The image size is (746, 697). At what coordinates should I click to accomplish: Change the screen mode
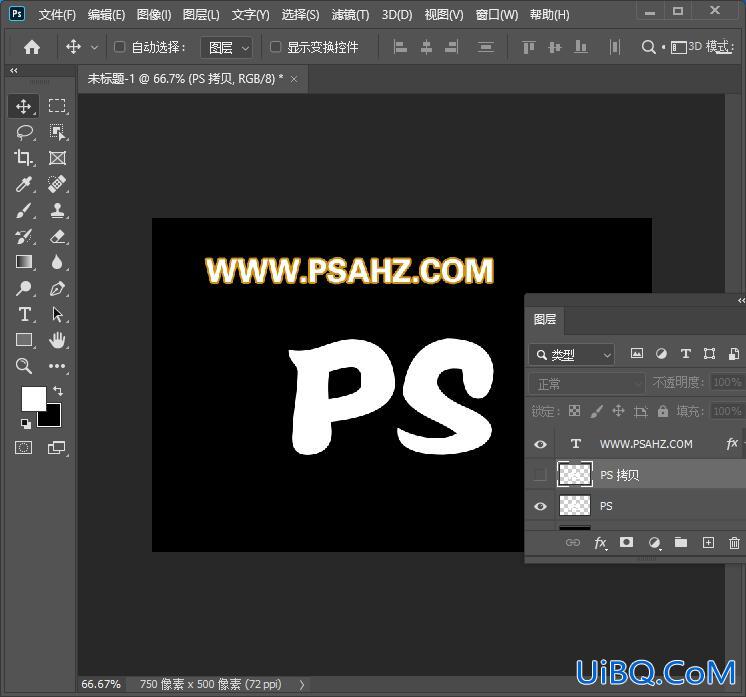point(57,447)
